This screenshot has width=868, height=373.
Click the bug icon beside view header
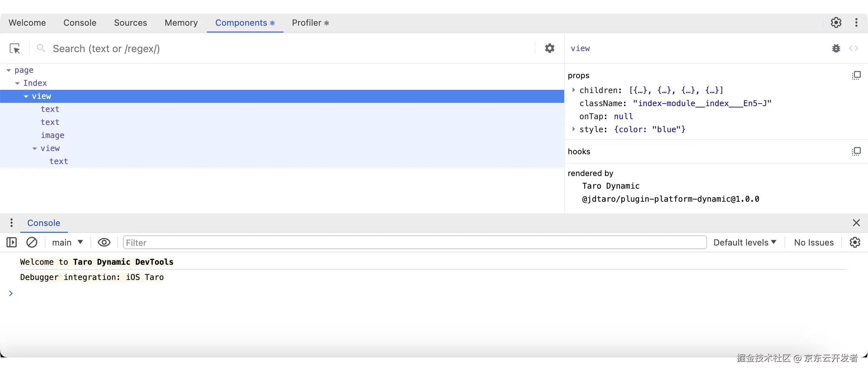tap(836, 48)
